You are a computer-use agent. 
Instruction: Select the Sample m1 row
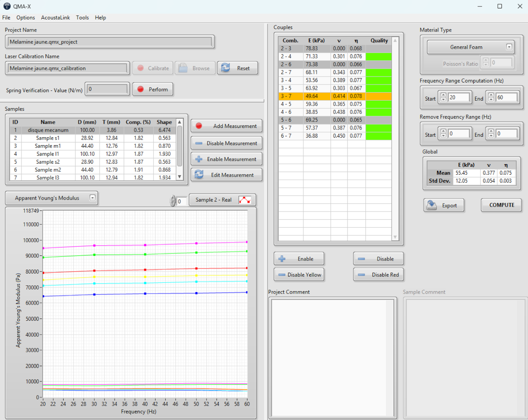point(93,146)
